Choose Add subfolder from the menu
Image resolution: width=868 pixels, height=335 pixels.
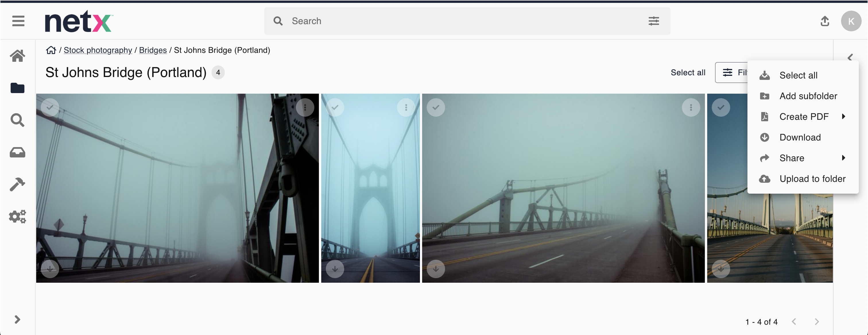(808, 96)
